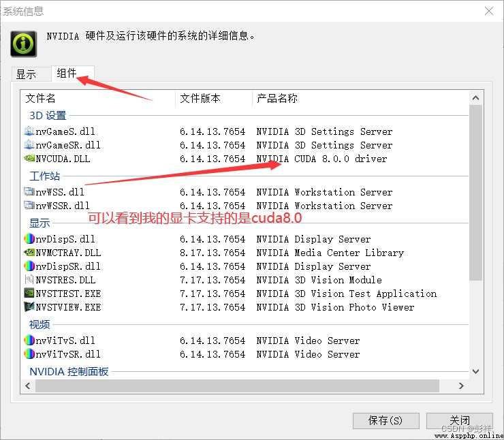Click the 保存(S) button
Screen dimensions: 504x440
click(385, 421)
